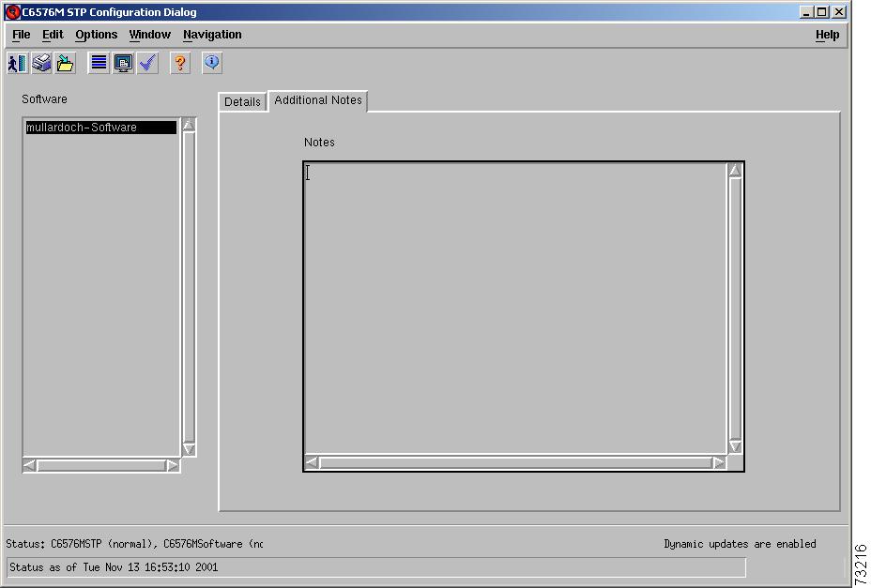Click the 'Dynamic updates are enabled' status text
The height and width of the screenshot is (588, 871).
pos(740,544)
